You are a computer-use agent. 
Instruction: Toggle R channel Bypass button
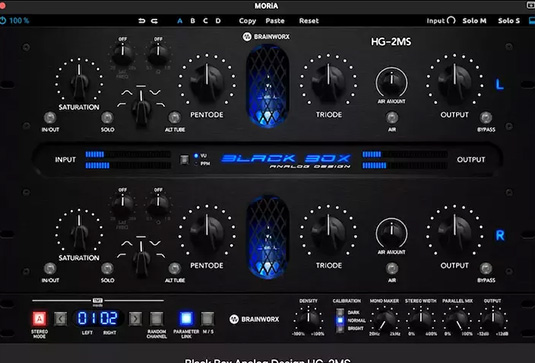[x=486, y=268]
